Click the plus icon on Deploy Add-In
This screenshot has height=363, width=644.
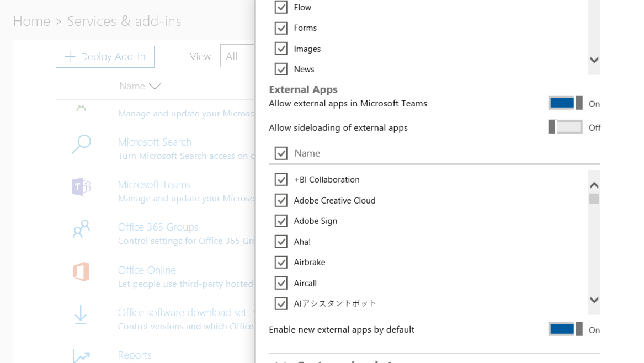(x=70, y=57)
